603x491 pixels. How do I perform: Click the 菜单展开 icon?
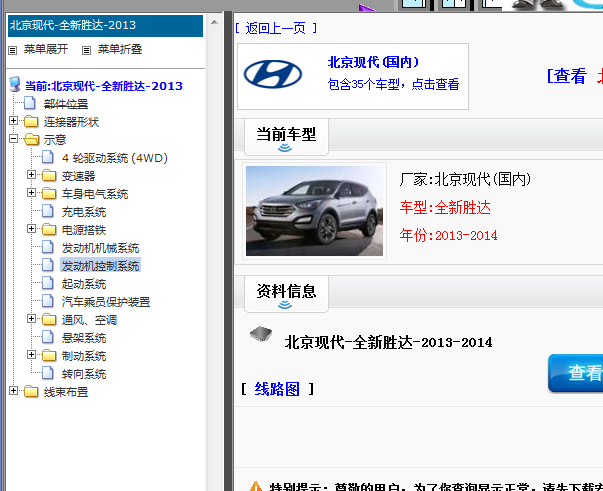pyautogui.click(x=13, y=50)
